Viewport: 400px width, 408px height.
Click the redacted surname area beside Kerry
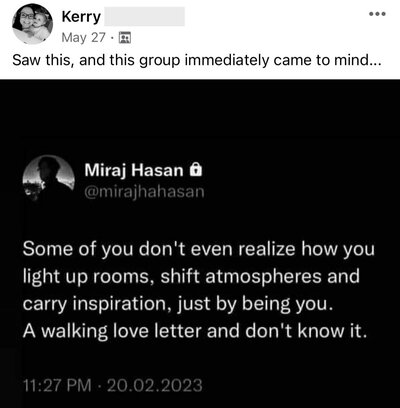coord(144,17)
